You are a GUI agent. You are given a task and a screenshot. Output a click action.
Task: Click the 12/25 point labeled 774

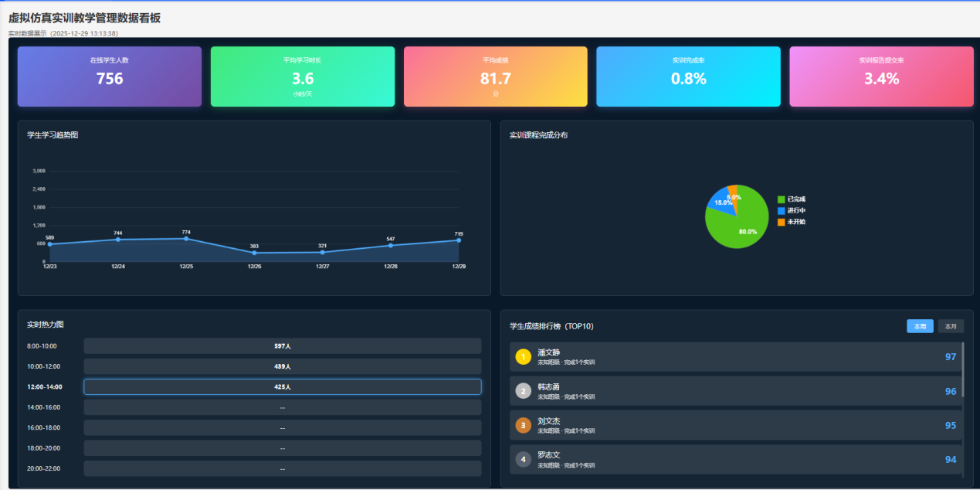pos(186,239)
